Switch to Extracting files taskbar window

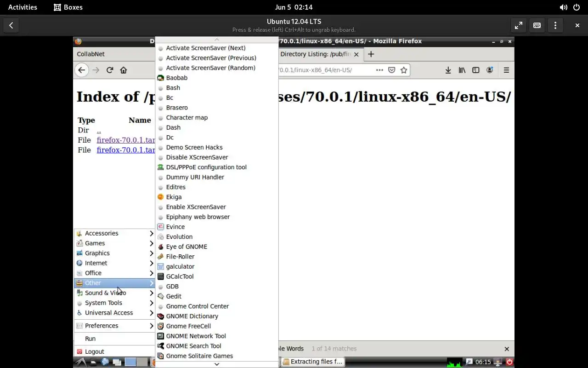pos(312,362)
